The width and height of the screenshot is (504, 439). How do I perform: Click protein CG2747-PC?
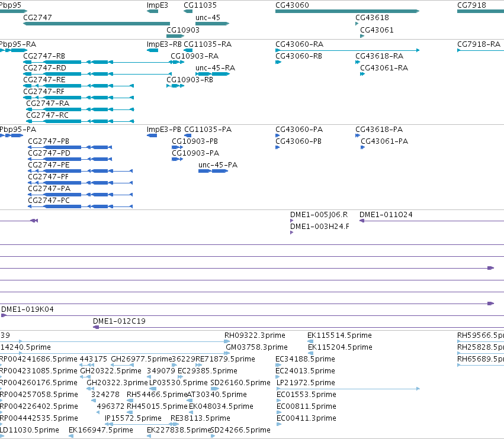49,201
